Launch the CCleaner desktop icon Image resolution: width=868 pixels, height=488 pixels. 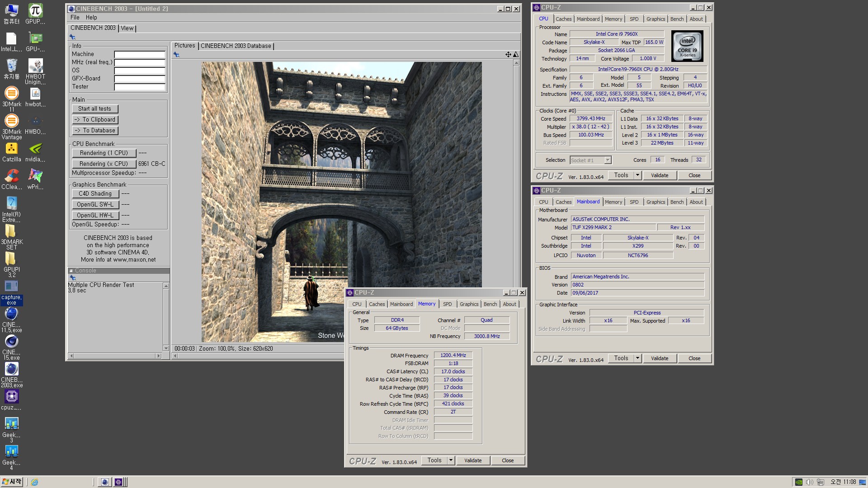point(11,179)
